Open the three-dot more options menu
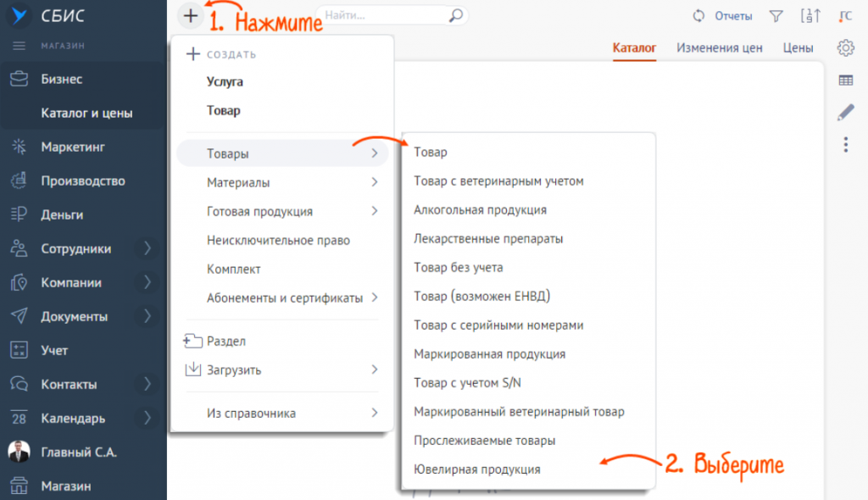This screenshot has width=868, height=500. click(x=845, y=145)
